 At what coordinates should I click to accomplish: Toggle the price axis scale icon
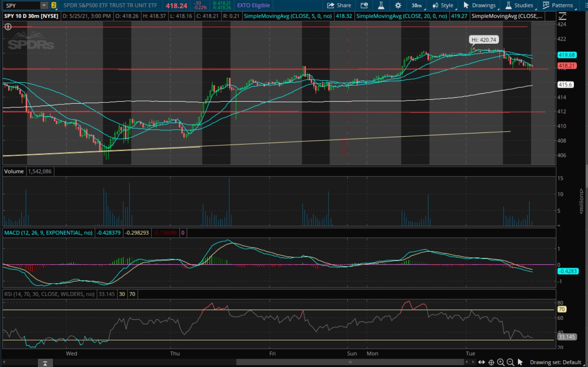pos(562,16)
